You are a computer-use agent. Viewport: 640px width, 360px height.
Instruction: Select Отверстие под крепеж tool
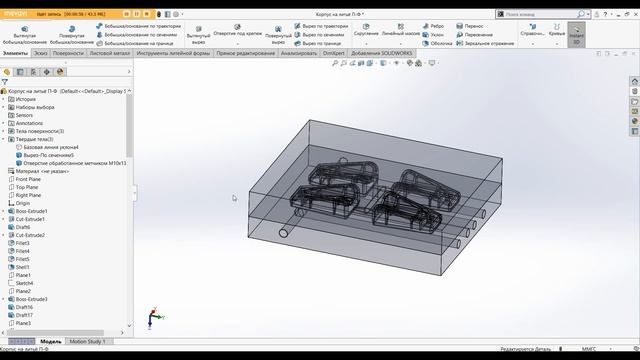[x=238, y=30]
